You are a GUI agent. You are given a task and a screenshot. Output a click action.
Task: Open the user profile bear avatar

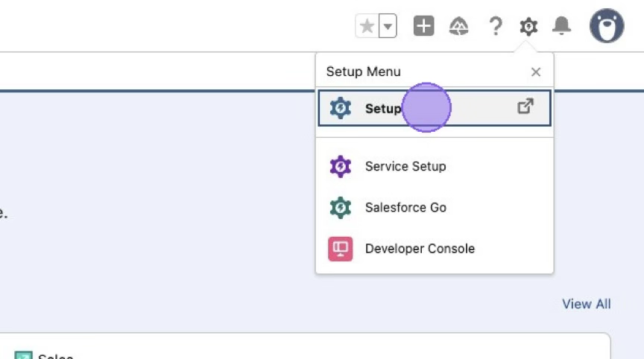tap(607, 27)
